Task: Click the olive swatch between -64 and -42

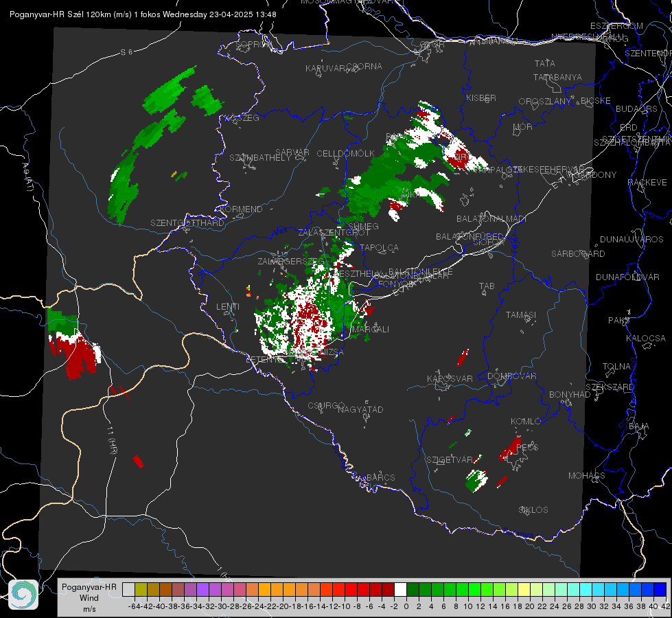Action: point(141,589)
